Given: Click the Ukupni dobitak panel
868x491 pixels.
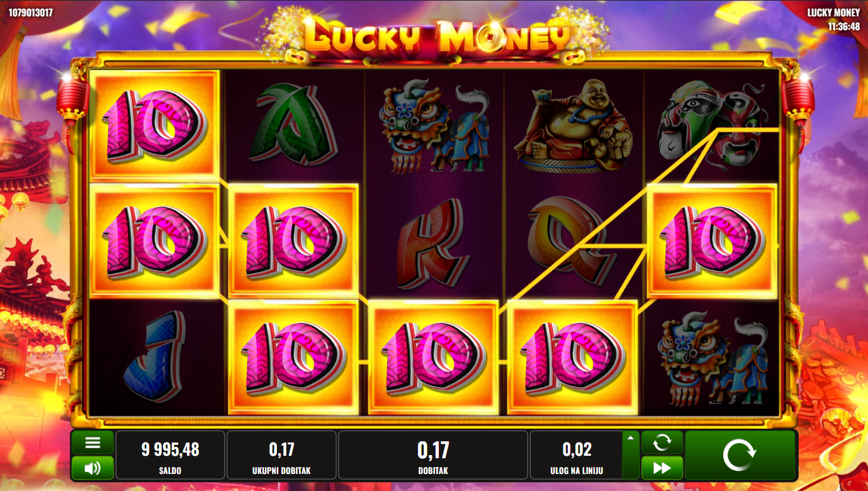Looking at the screenshot, I should tap(281, 455).
